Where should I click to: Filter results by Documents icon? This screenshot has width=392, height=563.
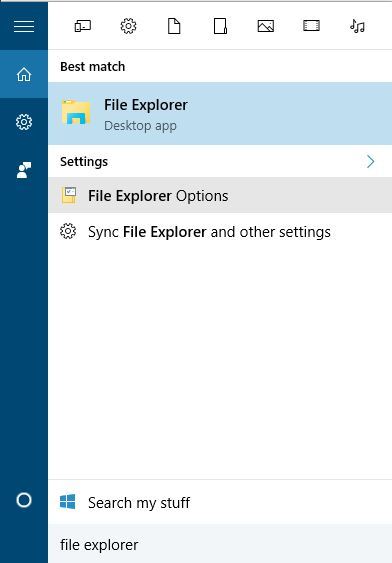coord(174,26)
